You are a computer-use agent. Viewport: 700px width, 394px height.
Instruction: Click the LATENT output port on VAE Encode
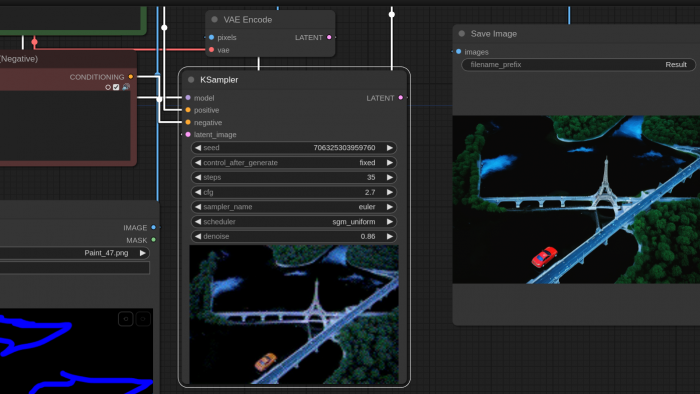pyautogui.click(x=329, y=37)
